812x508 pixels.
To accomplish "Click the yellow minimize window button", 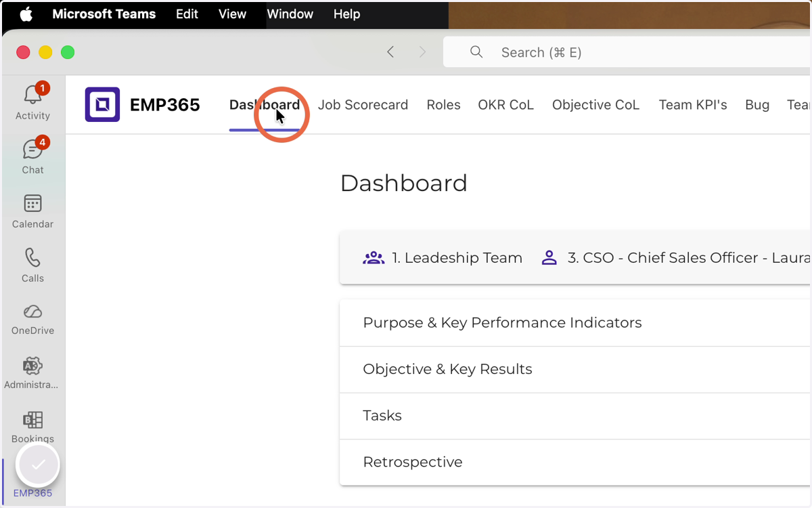I will tap(45, 52).
